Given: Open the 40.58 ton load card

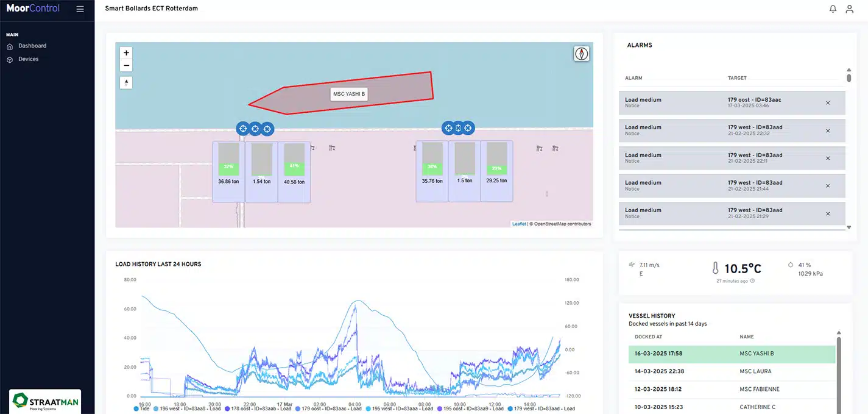Looking at the screenshot, I should click(294, 172).
